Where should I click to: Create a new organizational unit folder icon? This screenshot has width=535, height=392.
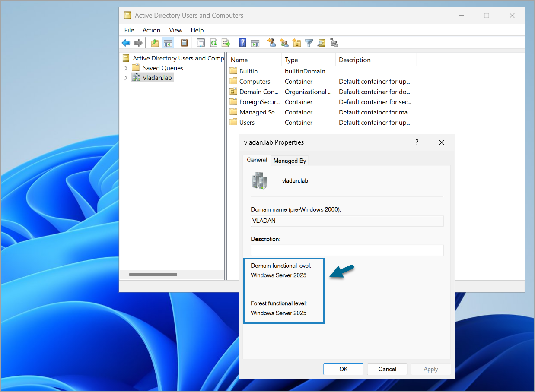click(x=296, y=43)
